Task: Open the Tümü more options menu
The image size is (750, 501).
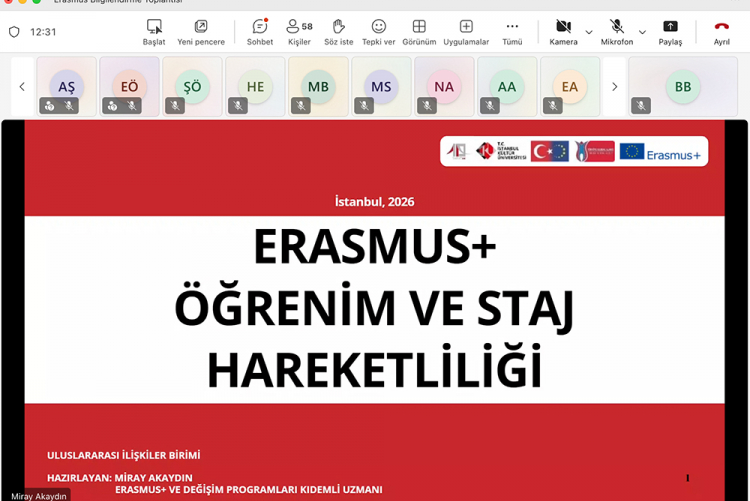Action: click(512, 32)
